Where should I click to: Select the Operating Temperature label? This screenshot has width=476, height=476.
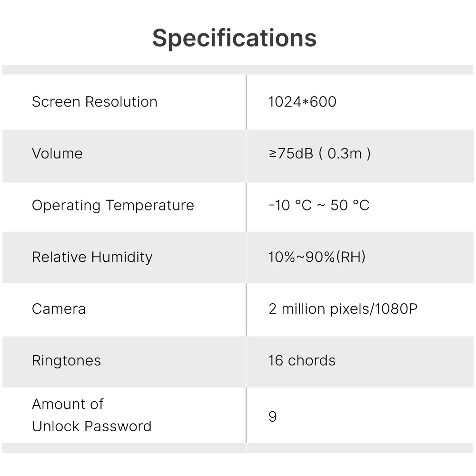click(x=113, y=206)
